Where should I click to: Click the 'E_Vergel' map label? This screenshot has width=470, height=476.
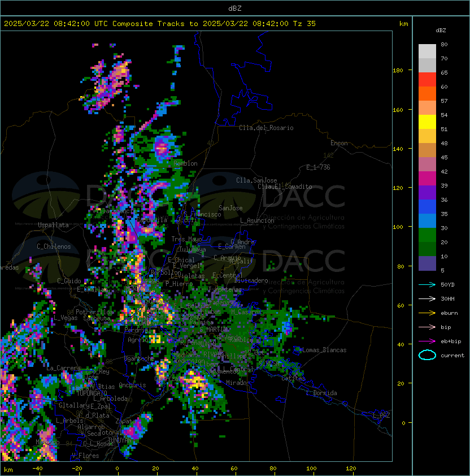(186, 266)
